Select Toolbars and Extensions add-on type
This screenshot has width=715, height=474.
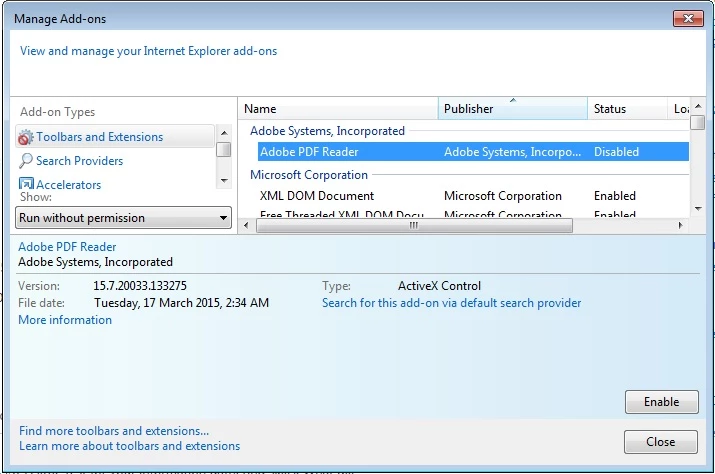click(x=115, y=137)
